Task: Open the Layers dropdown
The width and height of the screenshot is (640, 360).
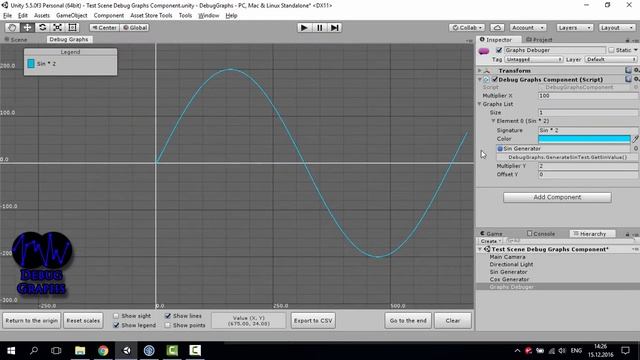Action: (574, 27)
